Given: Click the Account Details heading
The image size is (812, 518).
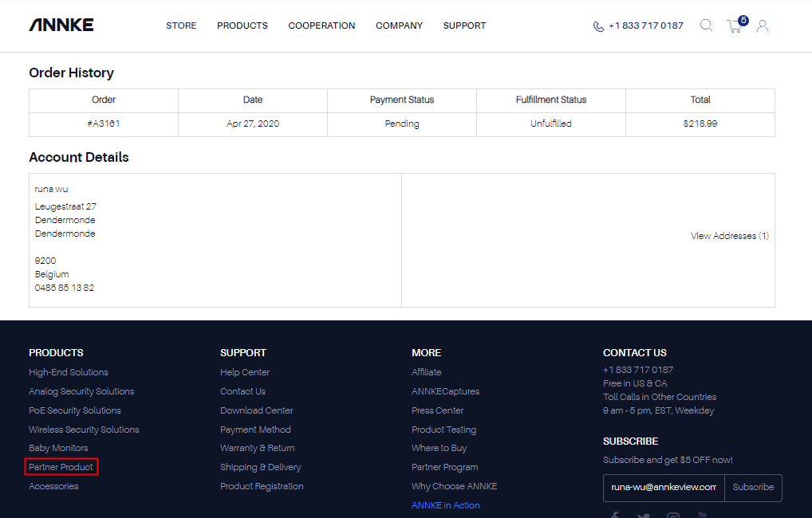Looking at the screenshot, I should [79, 157].
